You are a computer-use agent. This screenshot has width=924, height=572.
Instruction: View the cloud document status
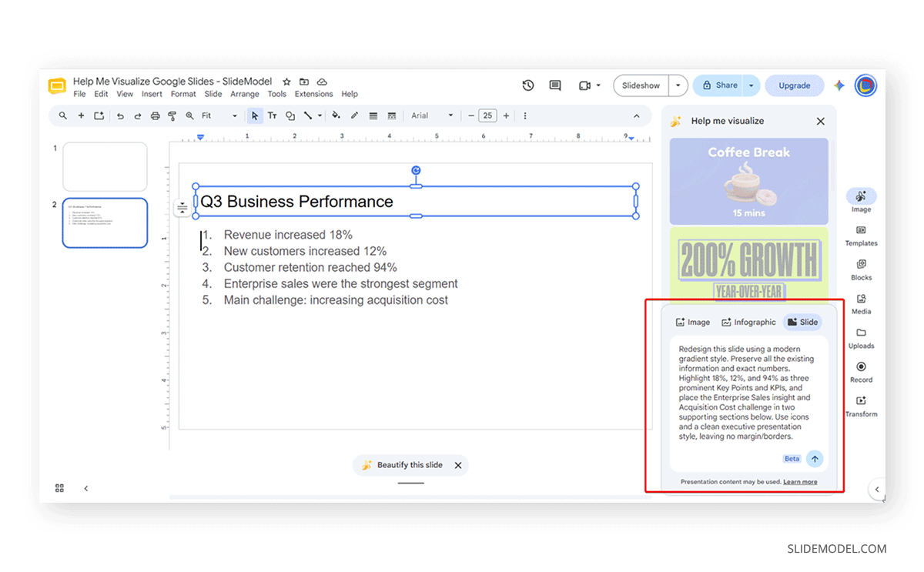(322, 82)
